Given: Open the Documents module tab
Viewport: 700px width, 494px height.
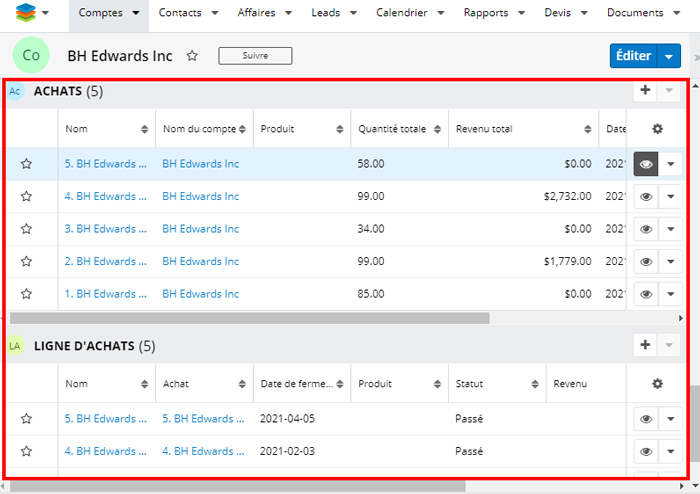Looking at the screenshot, I should coord(635,12).
